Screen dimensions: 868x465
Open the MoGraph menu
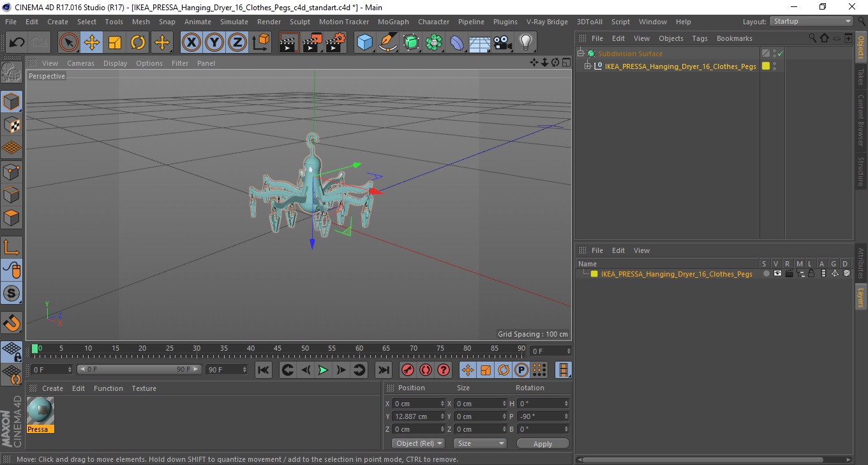393,22
